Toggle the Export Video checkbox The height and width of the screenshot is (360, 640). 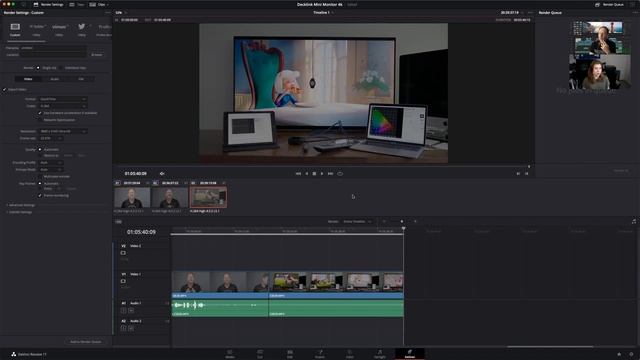coord(4,89)
